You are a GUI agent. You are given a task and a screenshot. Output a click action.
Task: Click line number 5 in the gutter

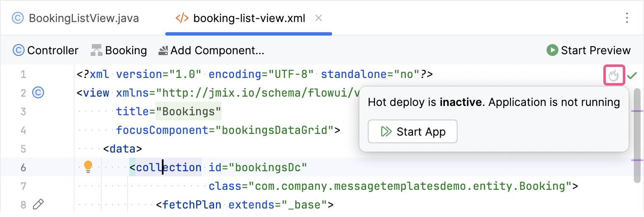[23, 149]
